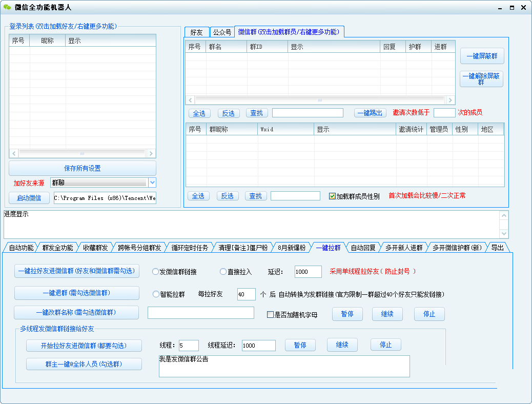532x404 pixels.
Task: Click left scroll arrow under the 登录列表 table
Action: (14, 153)
